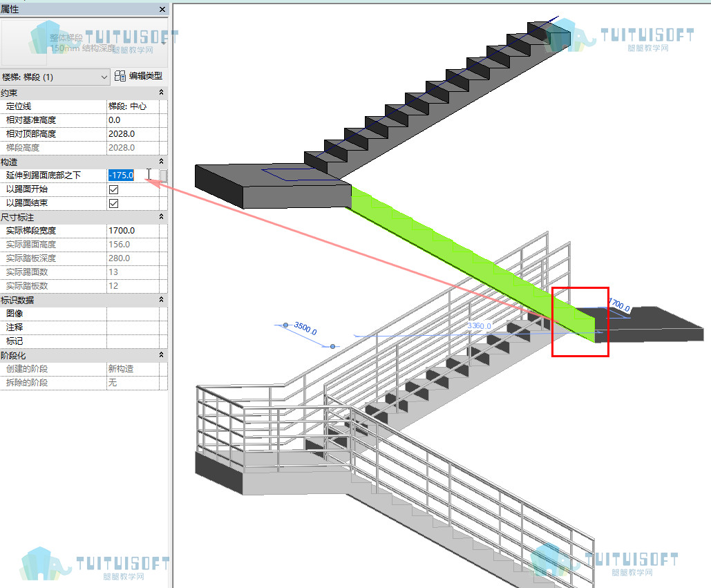Collapse the 阶段化 phasing section

pos(161,355)
